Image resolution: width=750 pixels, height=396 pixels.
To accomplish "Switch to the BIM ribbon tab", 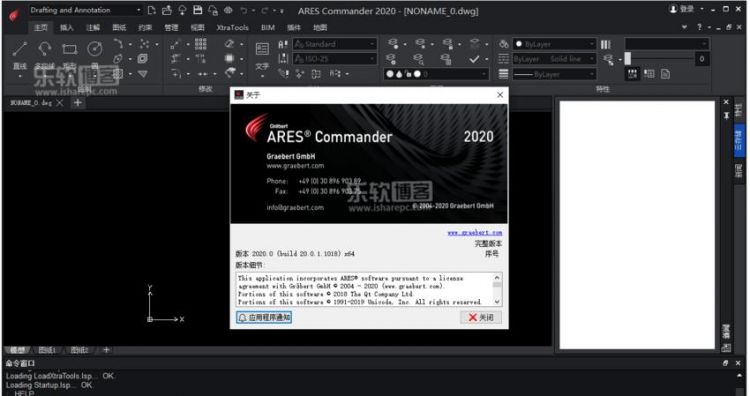I will pos(268,27).
